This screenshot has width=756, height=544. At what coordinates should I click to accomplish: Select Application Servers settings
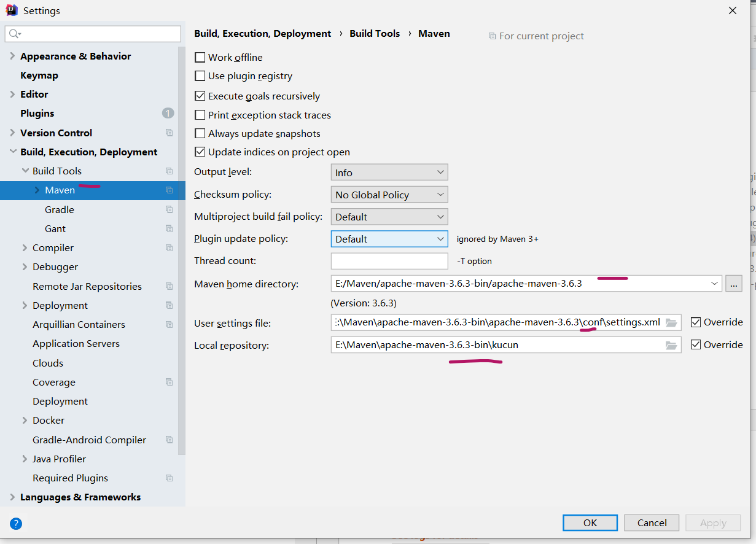coord(76,343)
